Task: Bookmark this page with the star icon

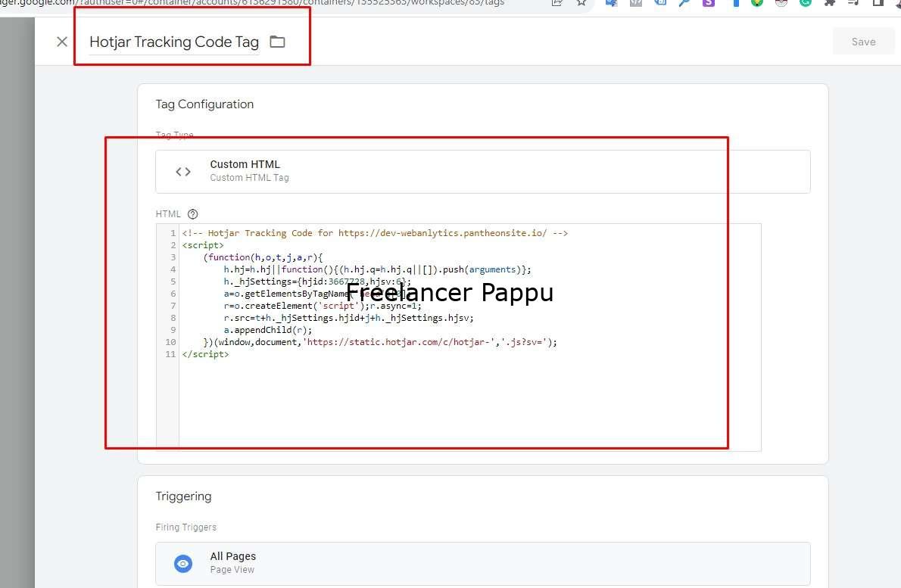Action: 581,3
